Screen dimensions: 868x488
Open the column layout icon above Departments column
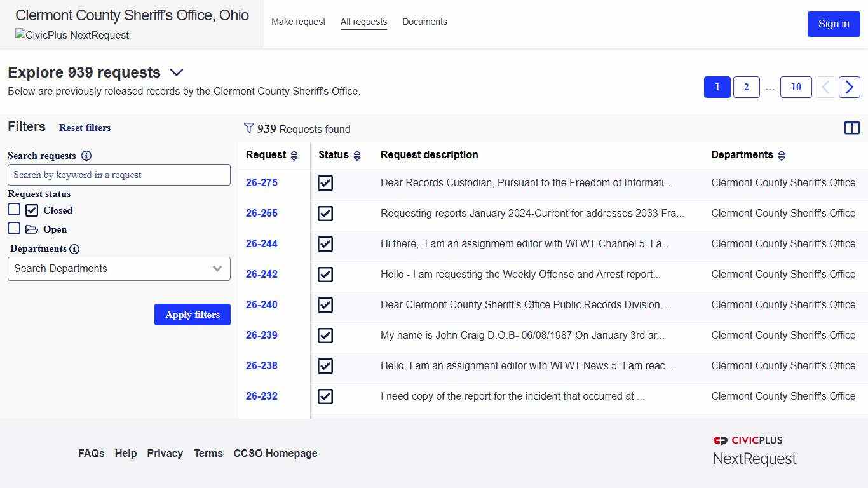coord(851,128)
